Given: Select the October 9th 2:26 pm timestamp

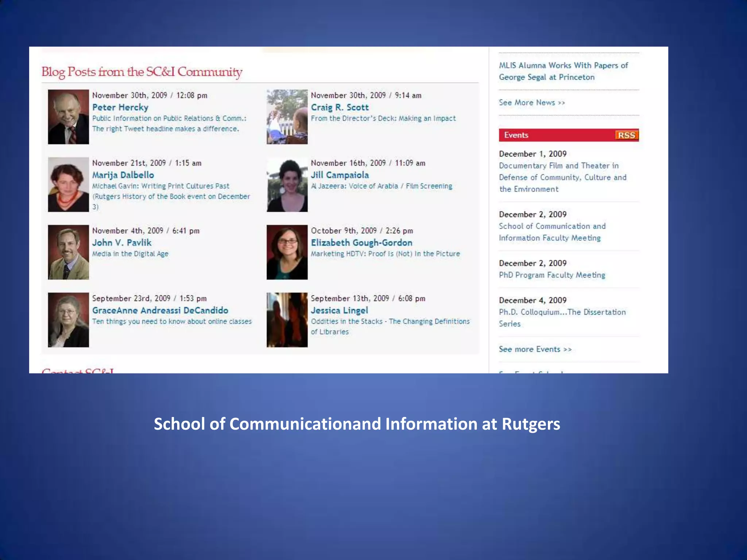Looking at the screenshot, I should click(x=362, y=231).
